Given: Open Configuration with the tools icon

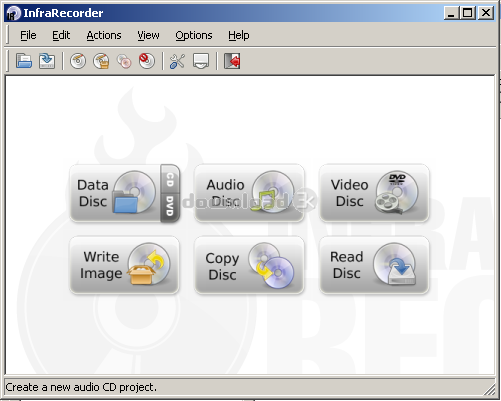Looking at the screenshot, I should click(177, 61).
